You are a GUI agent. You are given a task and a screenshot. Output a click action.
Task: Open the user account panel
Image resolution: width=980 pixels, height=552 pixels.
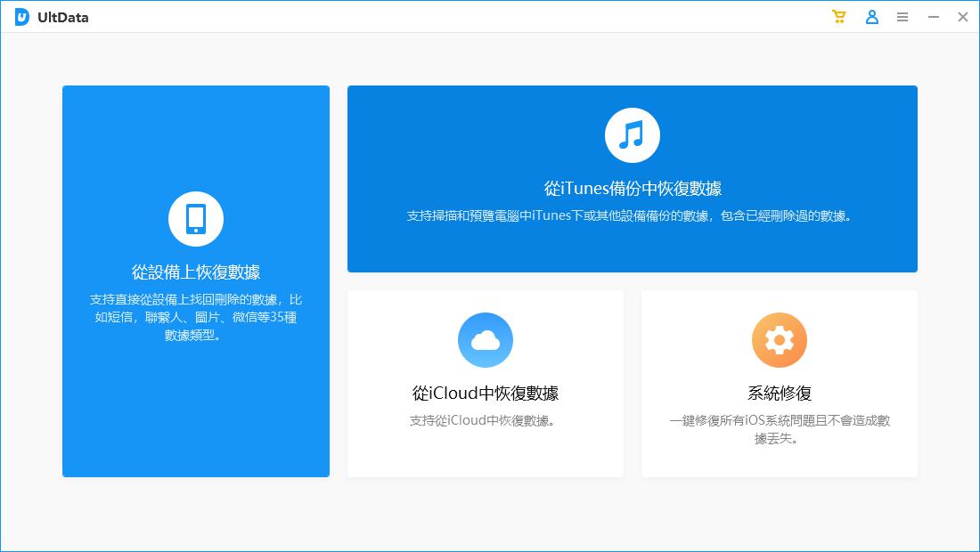pyautogui.click(x=871, y=16)
